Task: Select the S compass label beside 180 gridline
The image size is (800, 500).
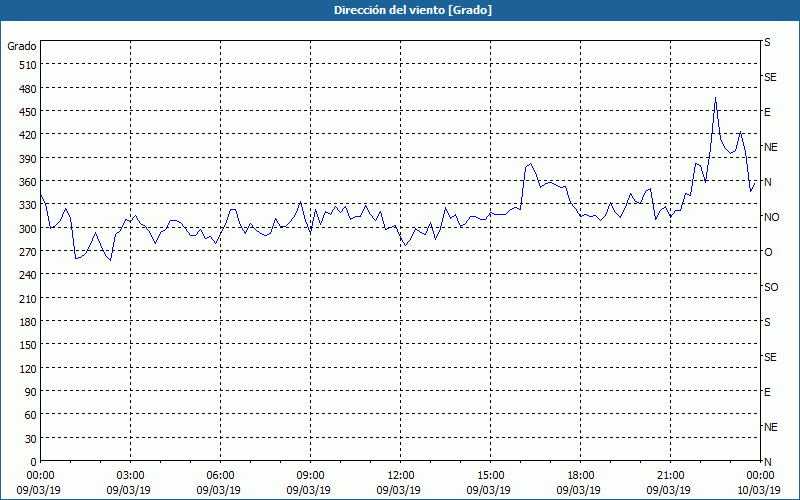Action: (x=767, y=322)
